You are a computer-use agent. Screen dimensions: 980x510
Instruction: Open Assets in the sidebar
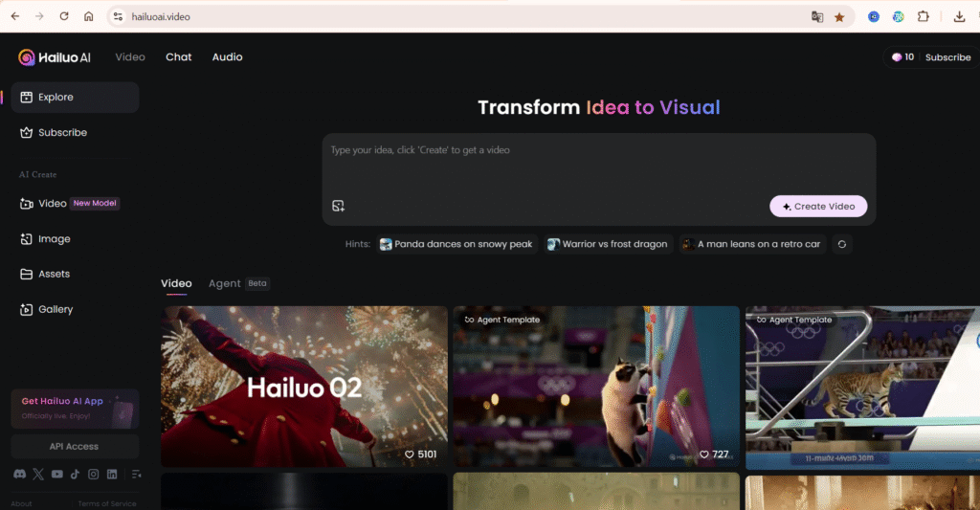[75, 274]
